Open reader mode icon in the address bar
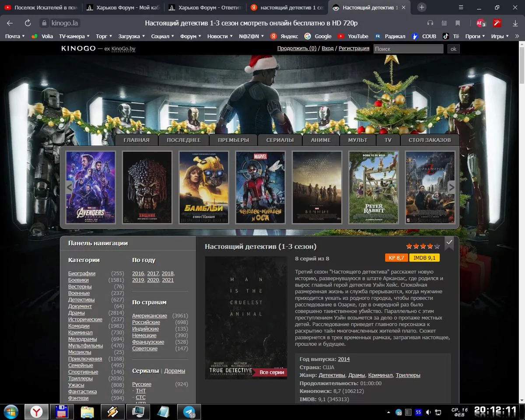This screenshot has width=525, height=420. [x=444, y=23]
